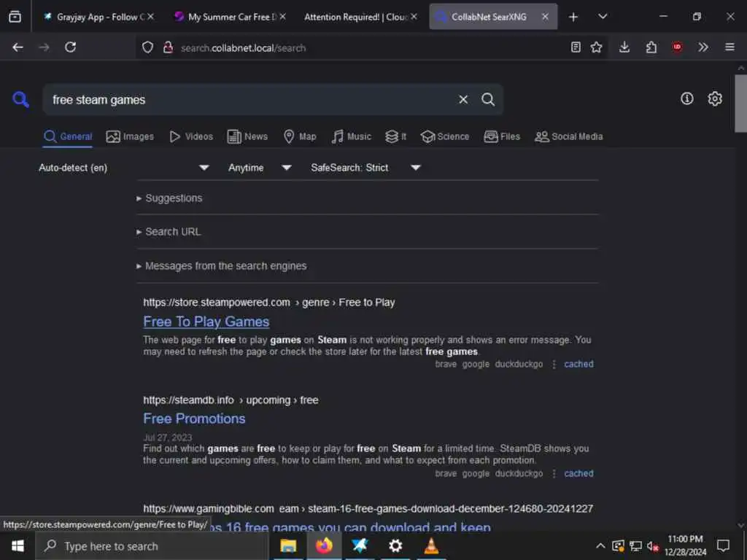Close the CollabNet SearXNG tab

click(545, 17)
